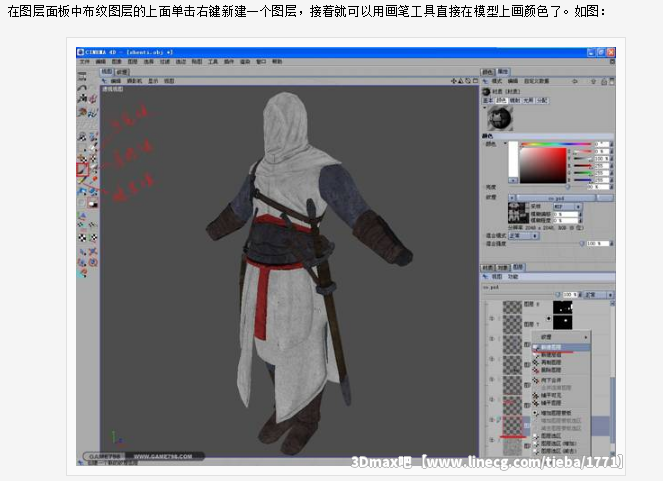Screen dimensions: 663x481
Task: Click the rainbow hue strip
Action: pyautogui.click(x=556, y=144)
